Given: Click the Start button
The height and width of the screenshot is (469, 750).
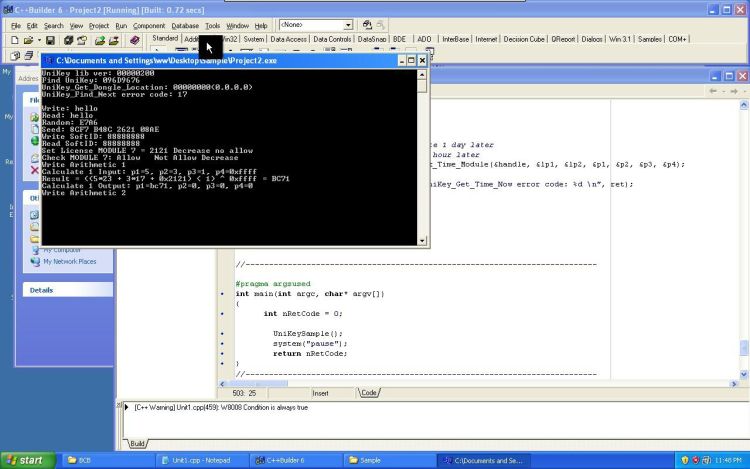Looking at the screenshot, I should (27, 460).
